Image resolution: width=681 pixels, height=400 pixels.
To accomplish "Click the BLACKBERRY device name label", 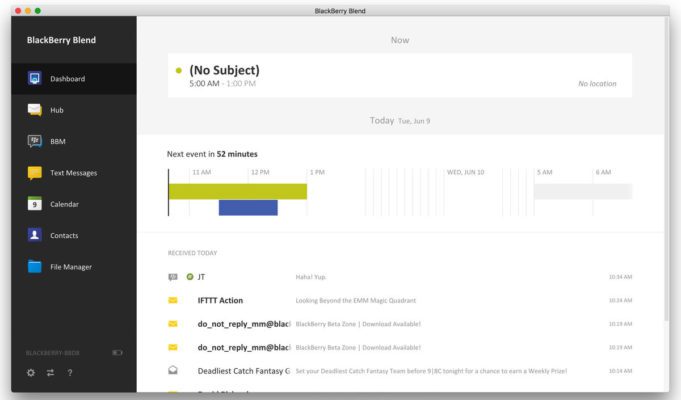I will tap(53, 353).
